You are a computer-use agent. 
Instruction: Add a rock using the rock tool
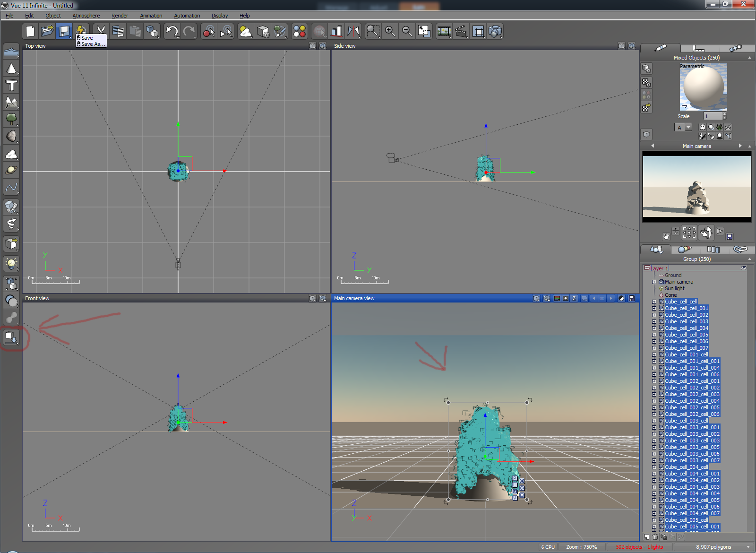pyautogui.click(x=11, y=137)
